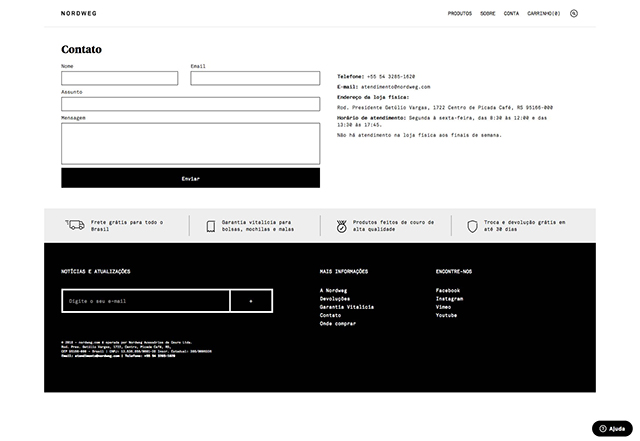View the CARRINHO(0) cart
The width and height of the screenshot is (640, 441).
(x=544, y=13)
